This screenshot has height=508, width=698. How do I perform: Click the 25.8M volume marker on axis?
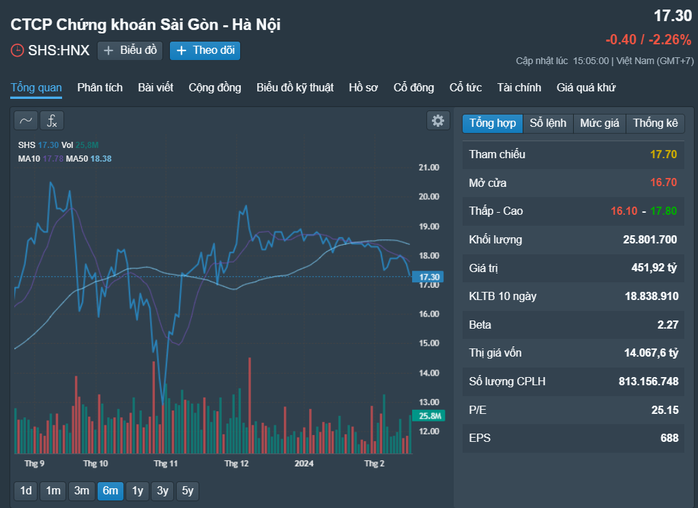point(430,416)
